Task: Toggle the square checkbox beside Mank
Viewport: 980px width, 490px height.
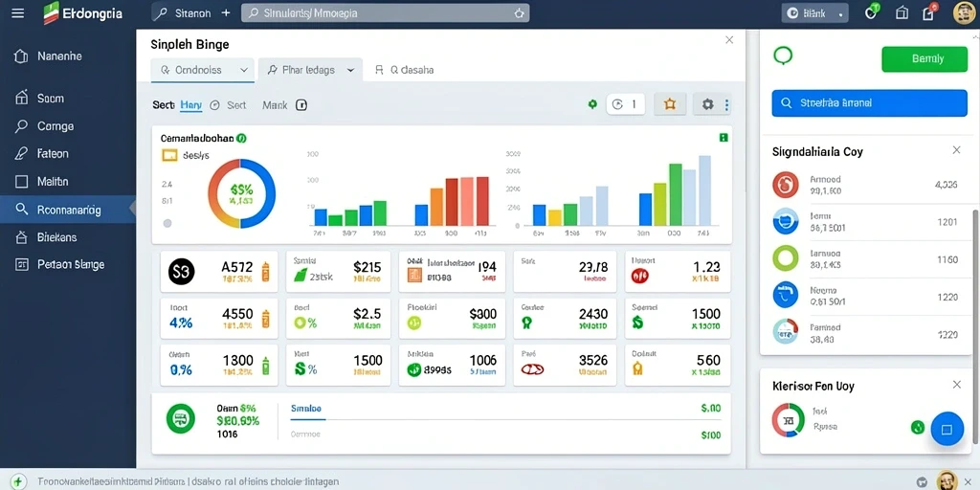Action: [301, 105]
